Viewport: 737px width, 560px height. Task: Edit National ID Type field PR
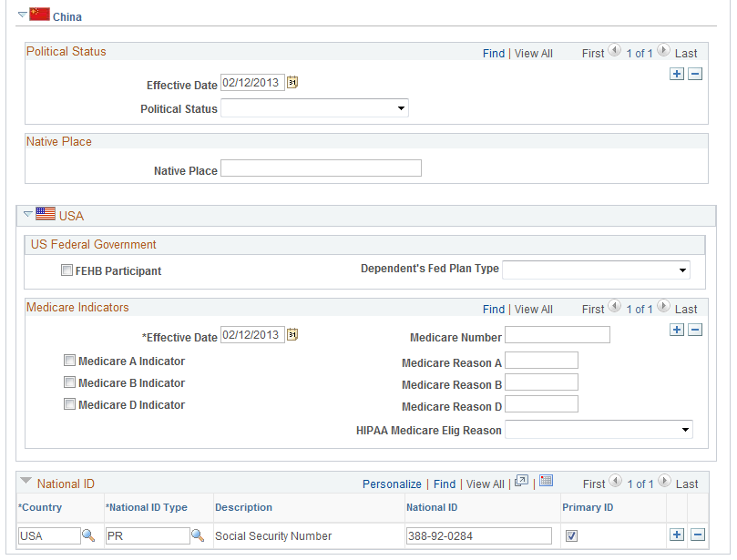click(148, 535)
